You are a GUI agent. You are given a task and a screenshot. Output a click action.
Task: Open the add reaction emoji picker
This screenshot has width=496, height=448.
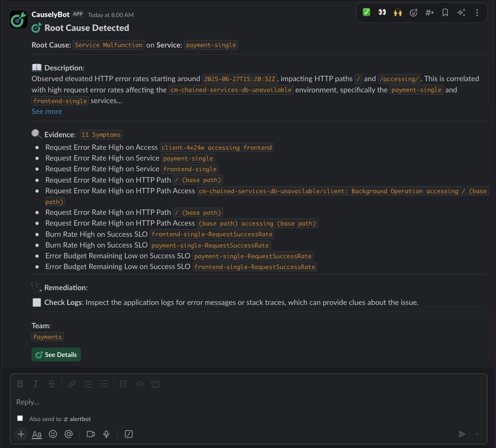pyautogui.click(x=413, y=13)
